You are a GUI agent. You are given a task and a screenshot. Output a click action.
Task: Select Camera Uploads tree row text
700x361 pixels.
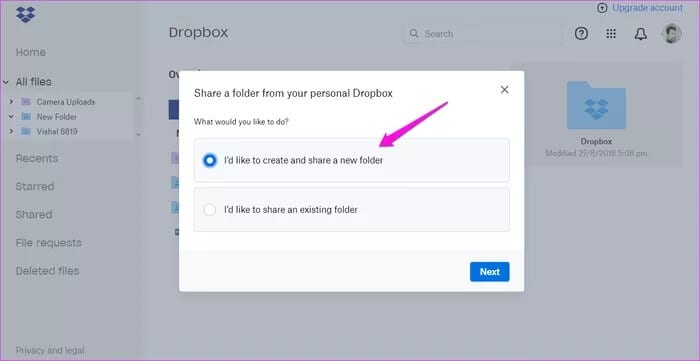tap(66, 102)
